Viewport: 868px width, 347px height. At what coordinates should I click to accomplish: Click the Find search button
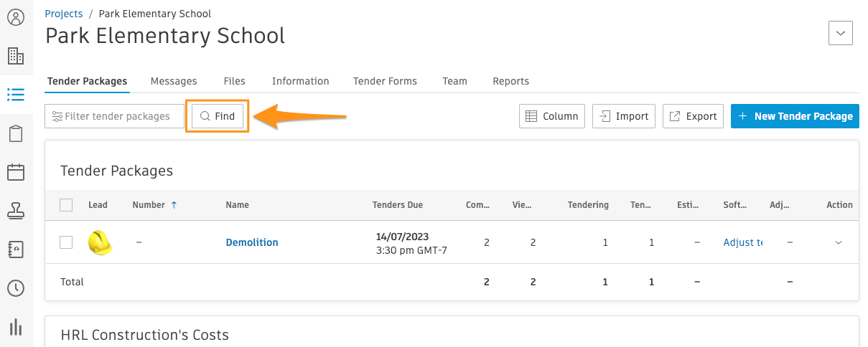pos(218,116)
